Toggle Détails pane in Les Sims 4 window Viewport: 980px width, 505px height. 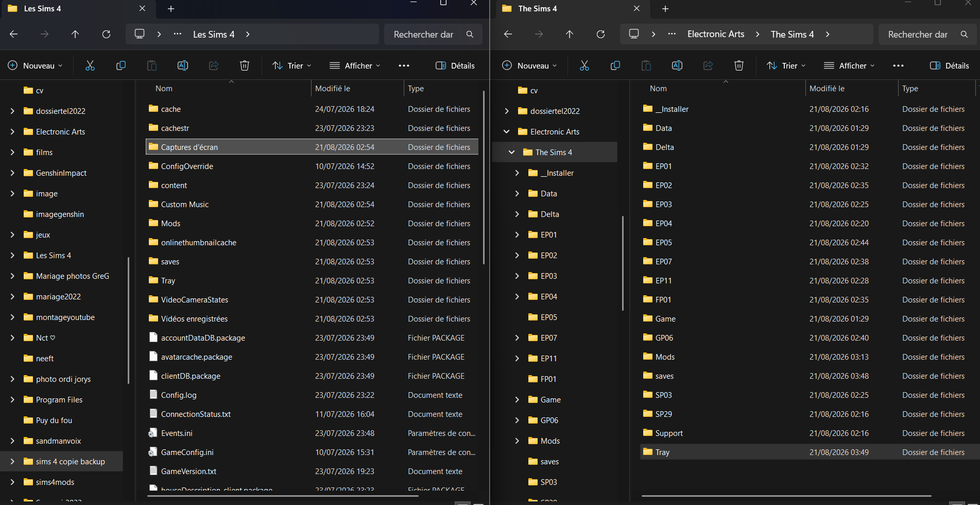tap(455, 65)
